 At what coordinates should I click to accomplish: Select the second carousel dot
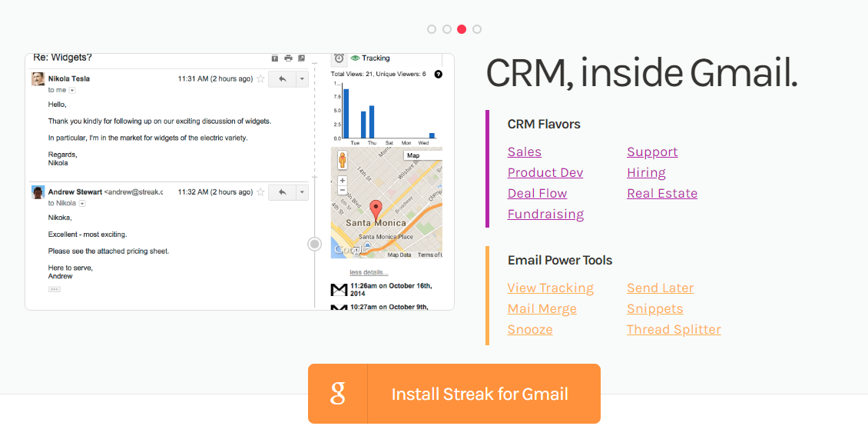[447, 29]
